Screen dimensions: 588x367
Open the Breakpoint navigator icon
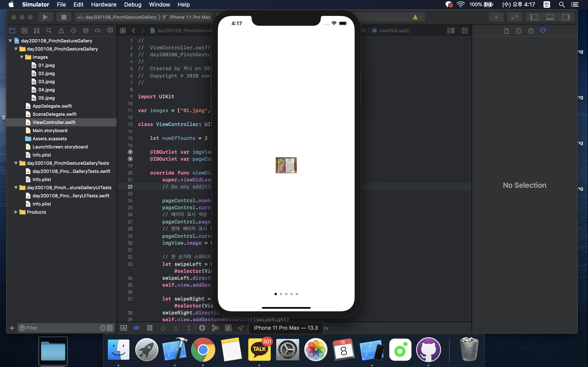pos(98,31)
